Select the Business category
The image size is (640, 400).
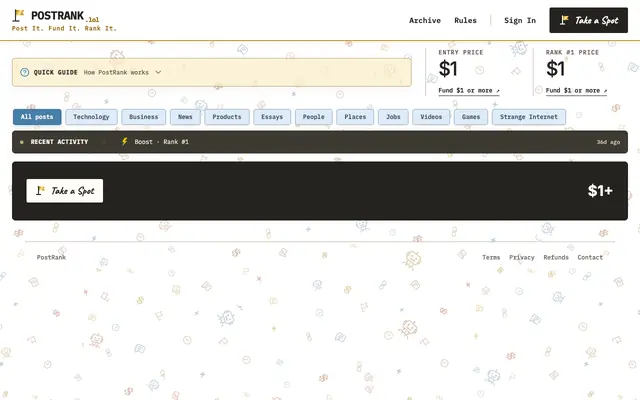click(x=143, y=117)
